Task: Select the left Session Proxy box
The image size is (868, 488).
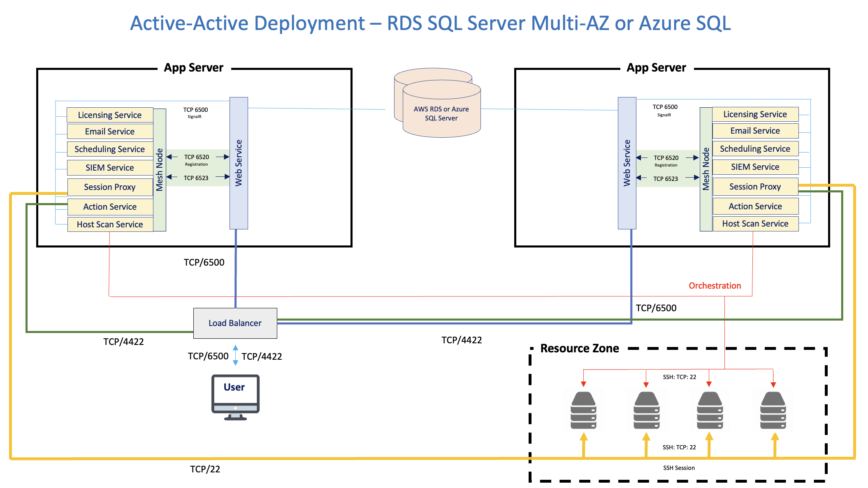Action: (x=109, y=187)
